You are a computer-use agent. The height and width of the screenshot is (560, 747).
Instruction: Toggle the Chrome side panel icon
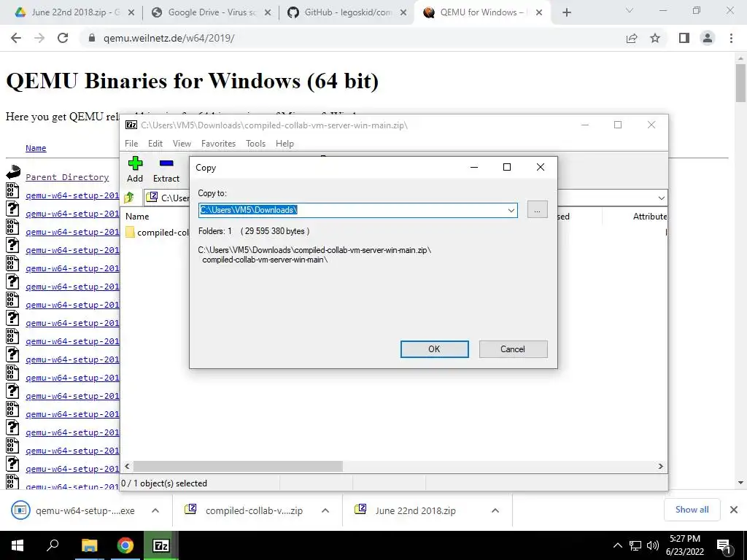(684, 38)
